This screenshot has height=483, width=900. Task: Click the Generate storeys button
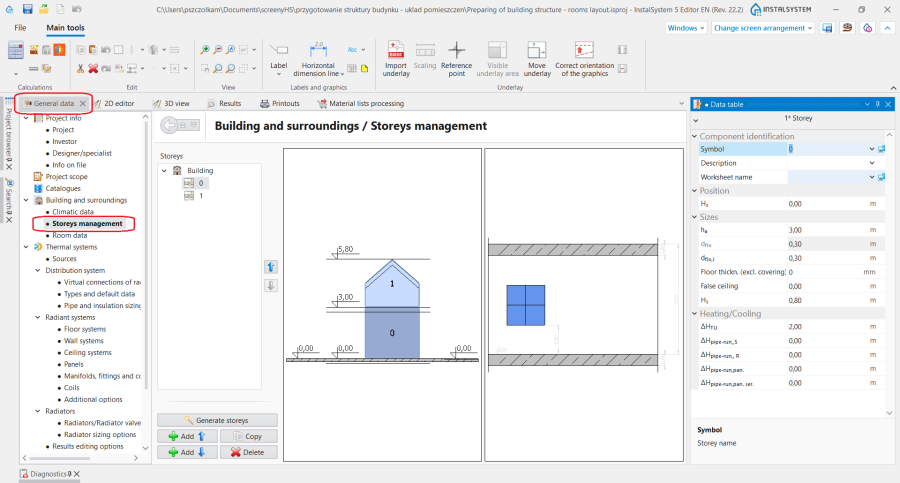[x=218, y=420]
